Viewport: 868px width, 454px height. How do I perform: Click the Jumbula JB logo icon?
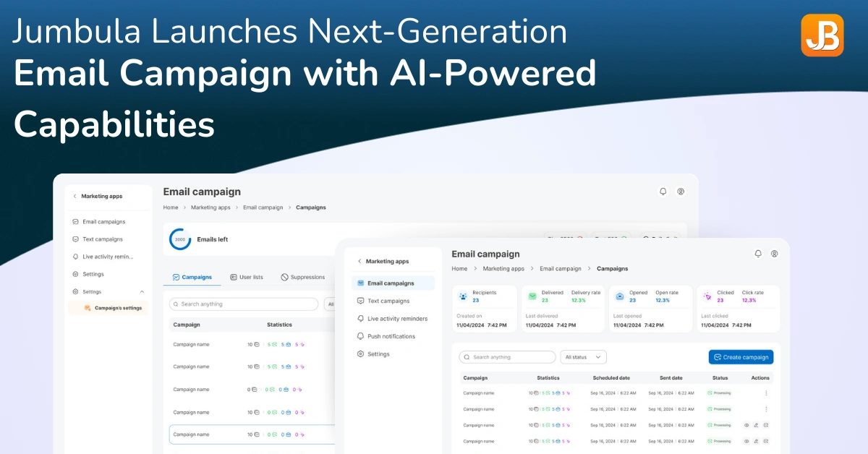point(822,35)
